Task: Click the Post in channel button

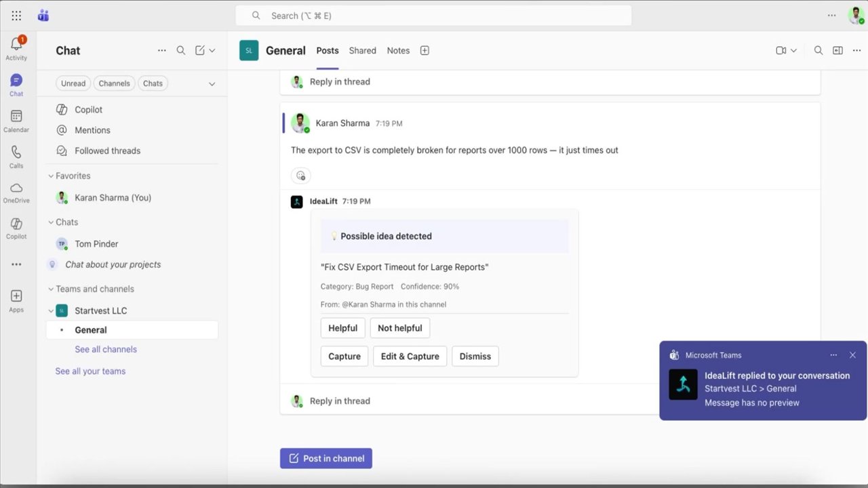Action: 326,458
